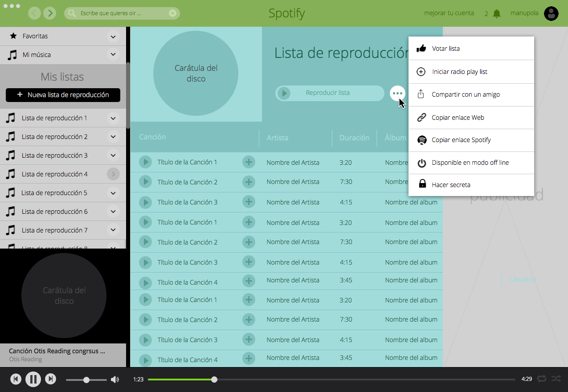Click the power icon for off line mode
This screenshot has height=392, width=568.
tap(421, 163)
